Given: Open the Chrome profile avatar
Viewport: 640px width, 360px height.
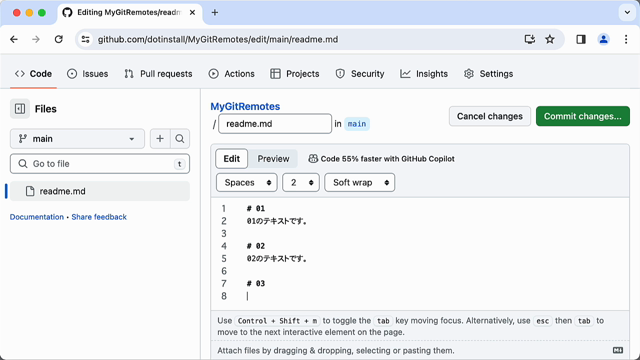Looking at the screenshot, I should [x=603, y=39].
